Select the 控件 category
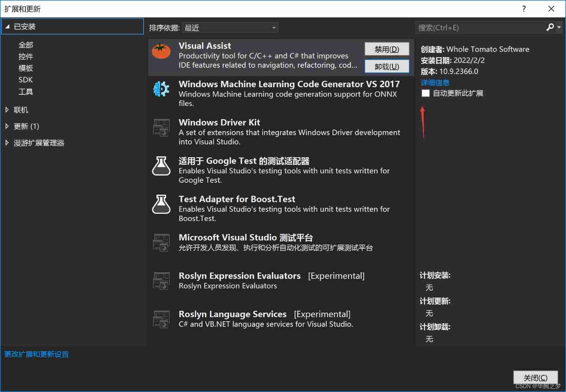Viewport: 566px width, 392px height. point(26,57)
